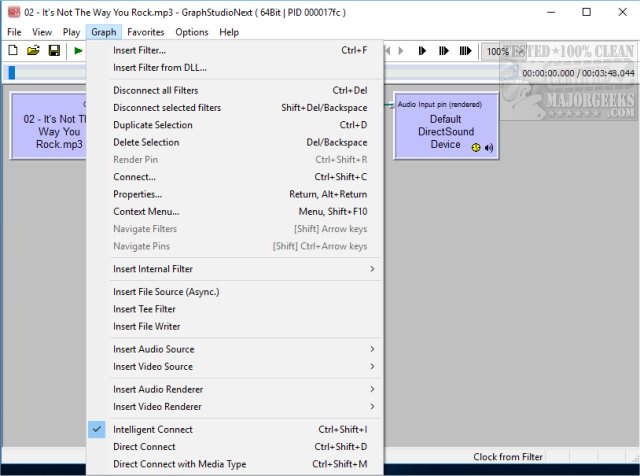Click the grayed Render Pin entry
The width and height of the screenshot is (640, 476).
click(235, 159)
